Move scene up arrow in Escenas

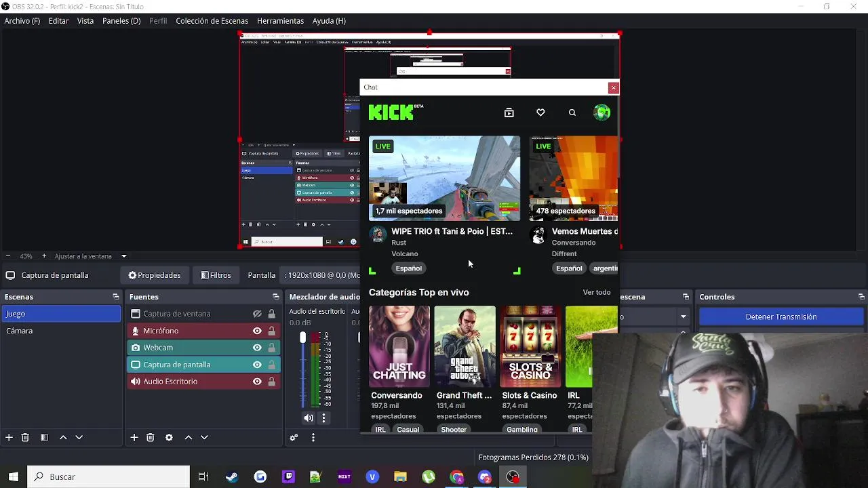click(63, 437)
